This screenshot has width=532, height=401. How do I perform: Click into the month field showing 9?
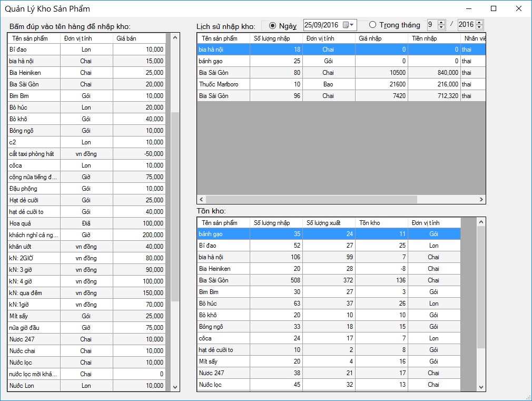[432, 24]
